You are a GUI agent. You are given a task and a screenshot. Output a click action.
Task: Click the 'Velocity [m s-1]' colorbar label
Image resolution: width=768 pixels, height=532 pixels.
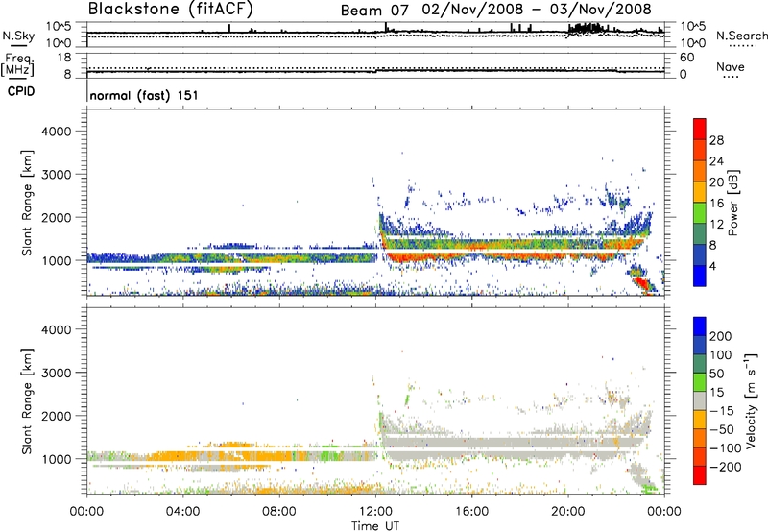point(751,400)
